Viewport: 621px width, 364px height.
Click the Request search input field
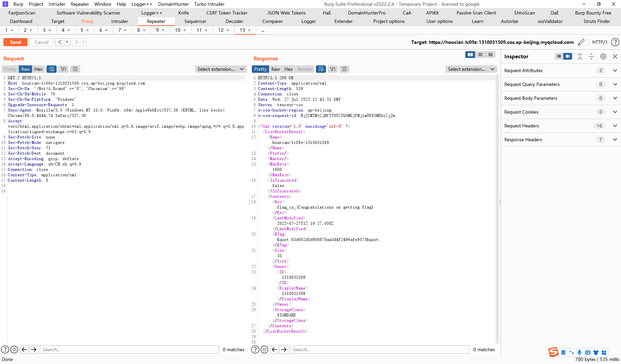pos(129,350)
